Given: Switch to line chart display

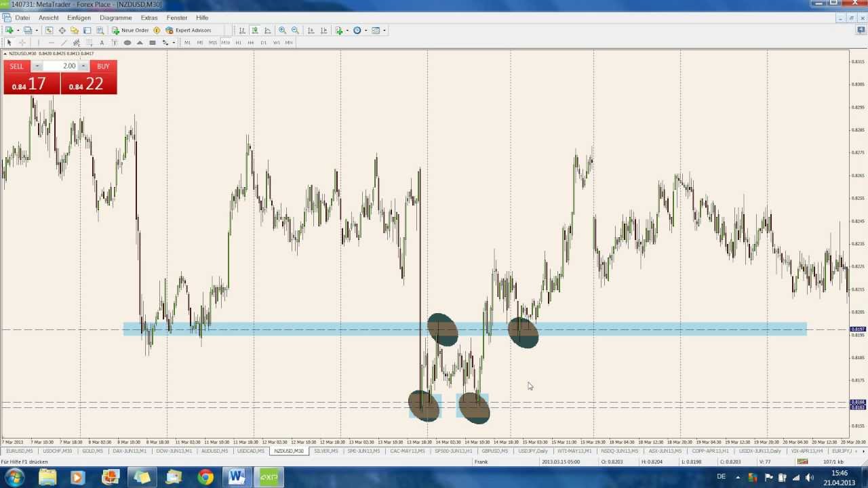Looking at the screenshot, I should tap(268, 30).
